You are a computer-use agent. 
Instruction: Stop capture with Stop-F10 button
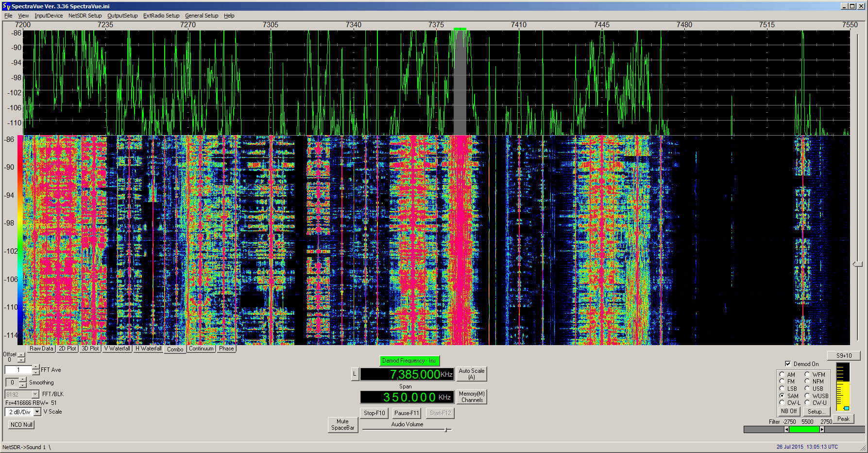tap(374, 413)
